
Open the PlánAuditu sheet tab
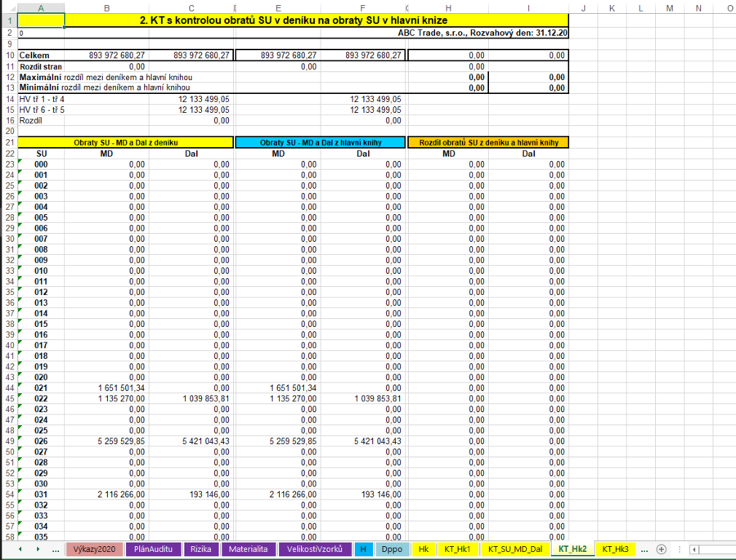tap(154, 549)
